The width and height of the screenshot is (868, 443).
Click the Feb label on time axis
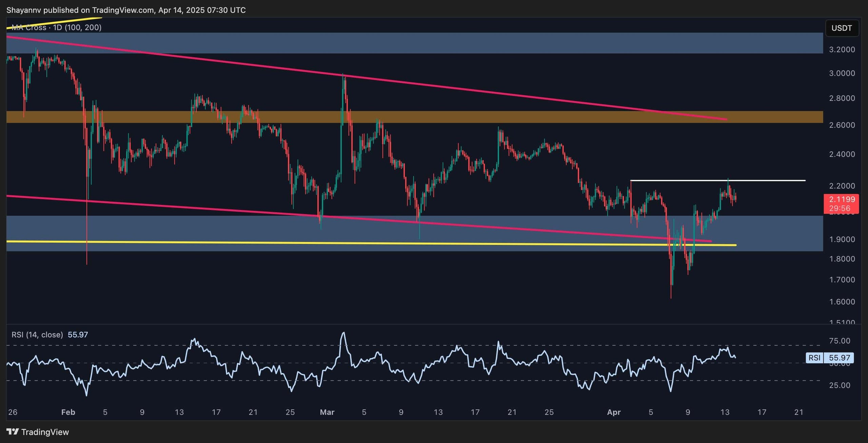[x=68, y=412]
